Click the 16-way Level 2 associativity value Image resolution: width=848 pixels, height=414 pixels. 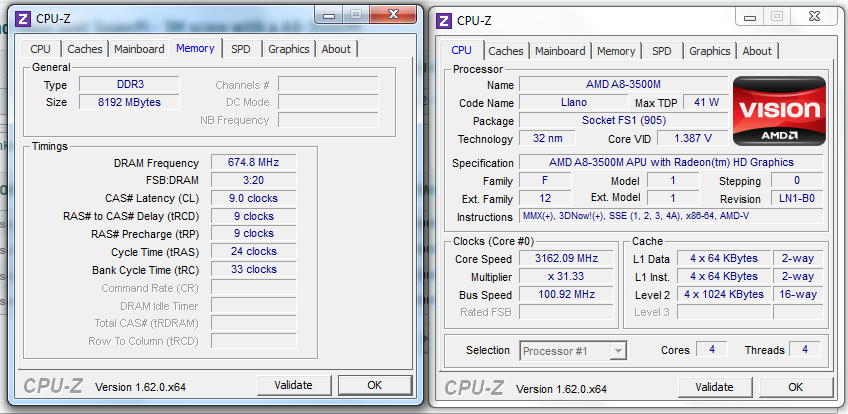pos(798,295)
